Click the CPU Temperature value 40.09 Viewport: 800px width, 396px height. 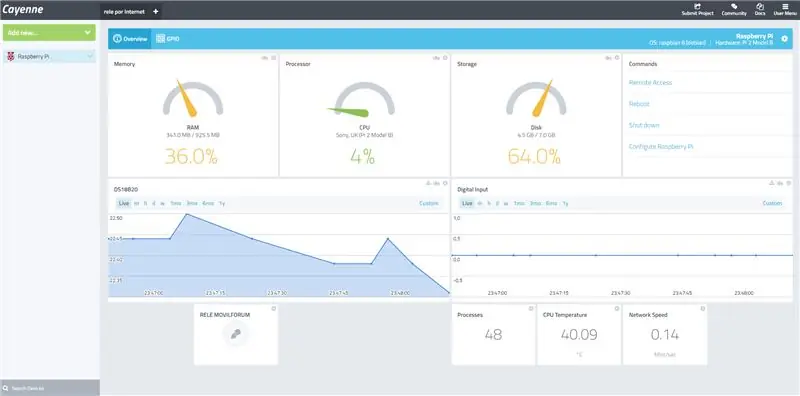tap(579, 335)
